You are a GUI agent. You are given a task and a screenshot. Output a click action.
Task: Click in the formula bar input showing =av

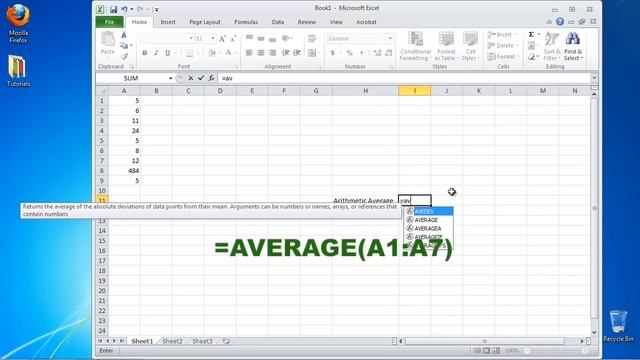[404, 78]
